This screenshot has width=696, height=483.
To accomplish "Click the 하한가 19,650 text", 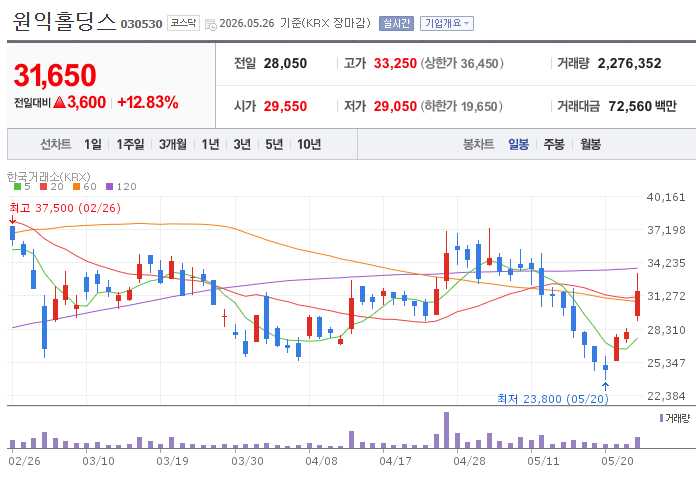I will pos(462,107).
